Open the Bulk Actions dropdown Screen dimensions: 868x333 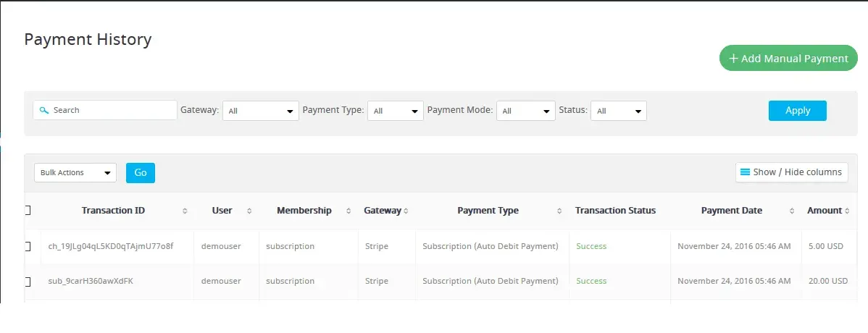coord(75,173)
